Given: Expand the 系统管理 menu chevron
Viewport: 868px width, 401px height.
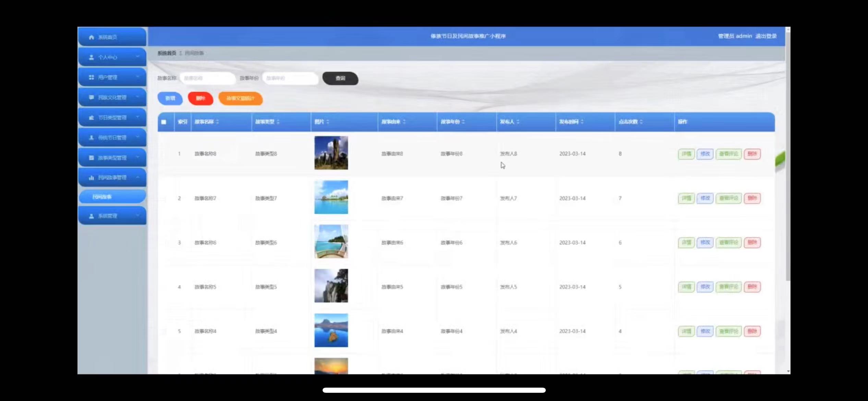Looking at the screenshot, I should [137, 216].
